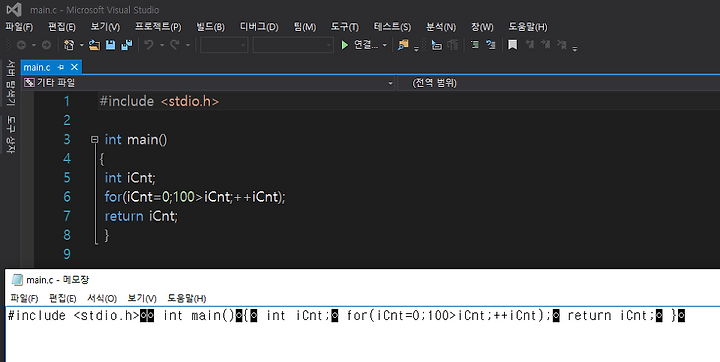
Task: Click the New Project toolbar icon
Action: click(x=69, y=45)
